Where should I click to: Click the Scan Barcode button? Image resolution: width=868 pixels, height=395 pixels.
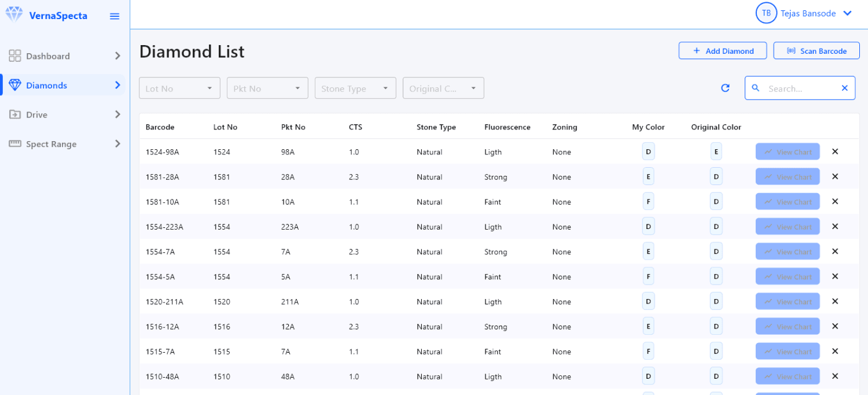tap(816, 51)
